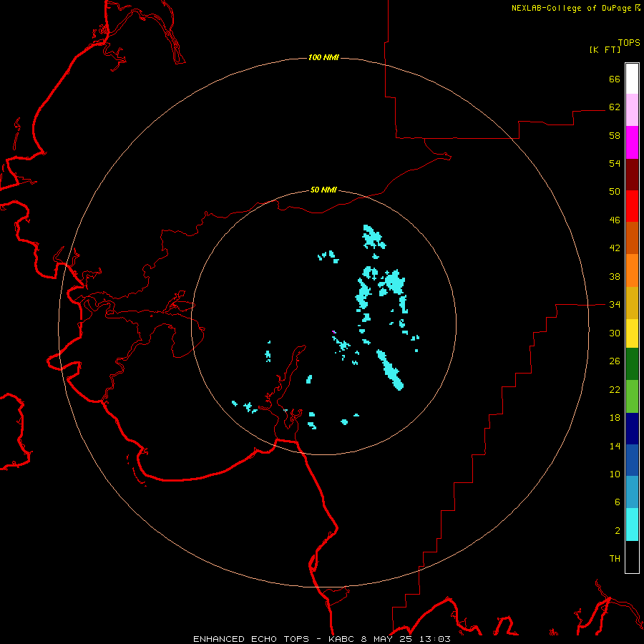Pick the yellow legend swatch
Image resolution: width=644 pixels, height=644 pixels.
tap(632, 333)
